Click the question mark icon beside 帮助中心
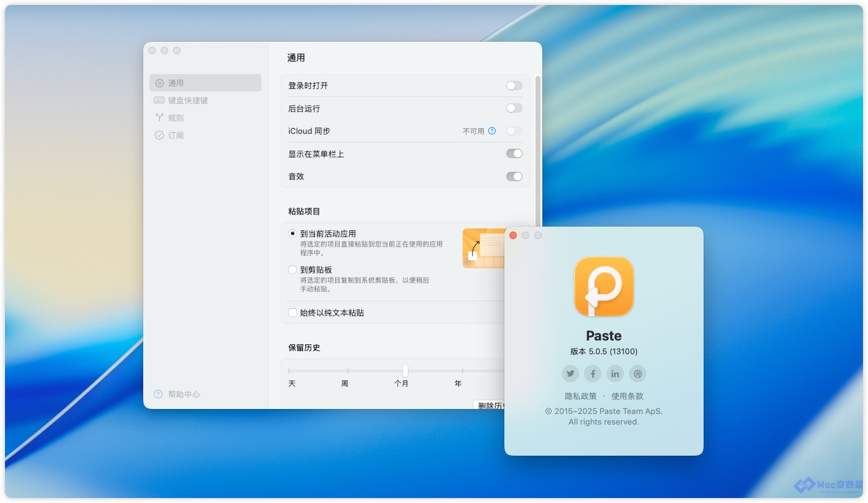 tap(158, 394)
